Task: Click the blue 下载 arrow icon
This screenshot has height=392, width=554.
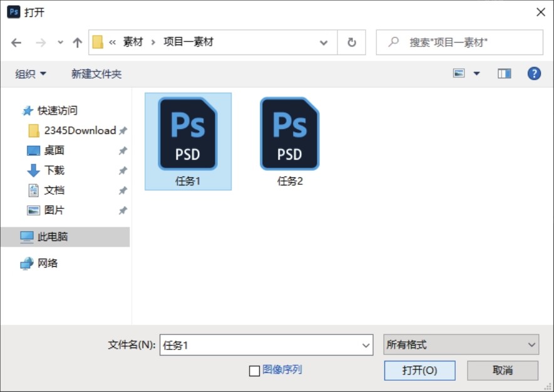Action: tap(33, 170)
